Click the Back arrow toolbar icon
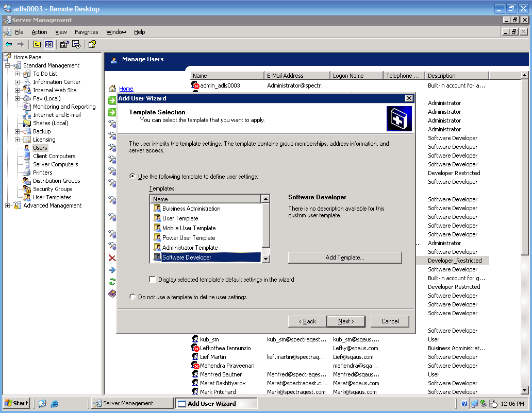Image resolution: width=532 pixels, height=413 pixels. tap(9, 44)
